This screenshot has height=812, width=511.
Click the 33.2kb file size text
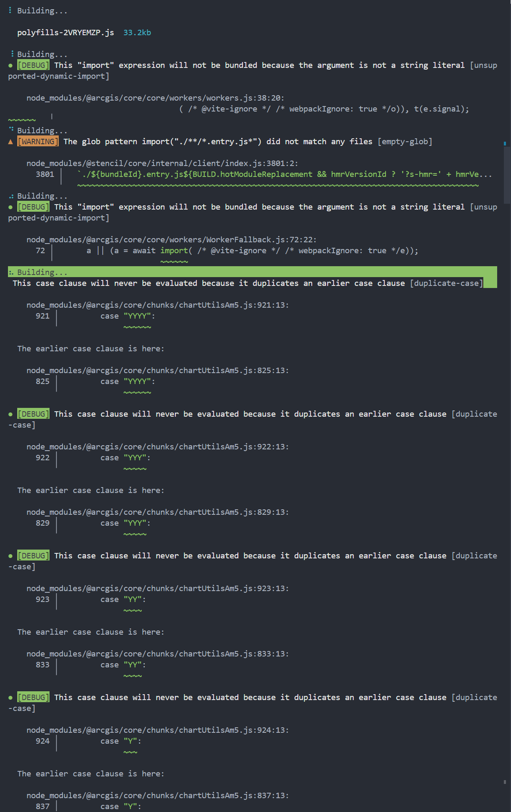tap(137, 33)
